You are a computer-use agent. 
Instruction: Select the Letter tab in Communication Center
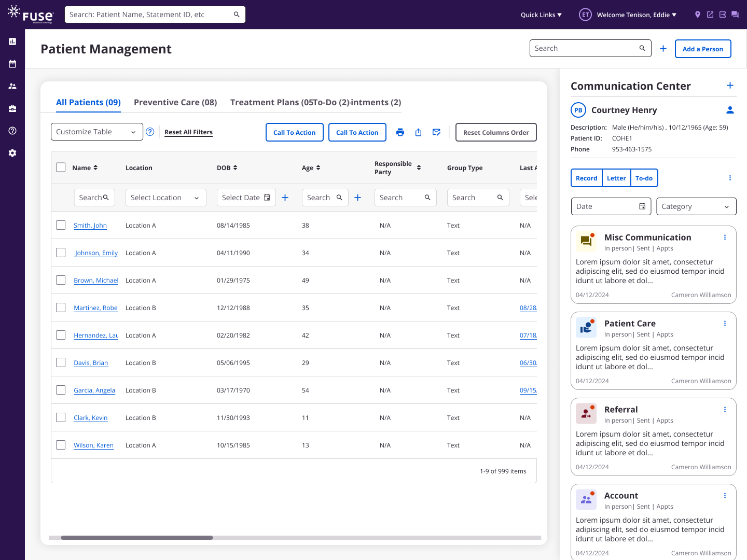[616, 178]
